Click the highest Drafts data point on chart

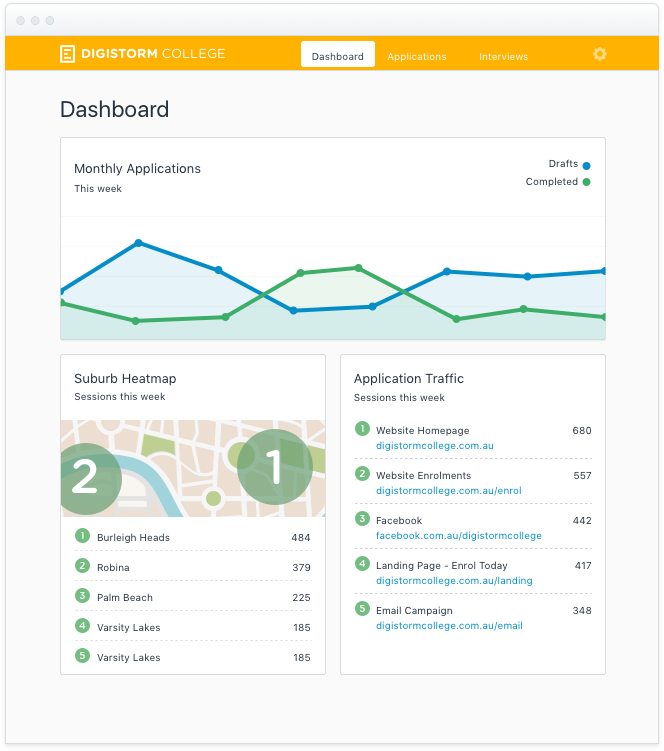(x=138, y=243)
